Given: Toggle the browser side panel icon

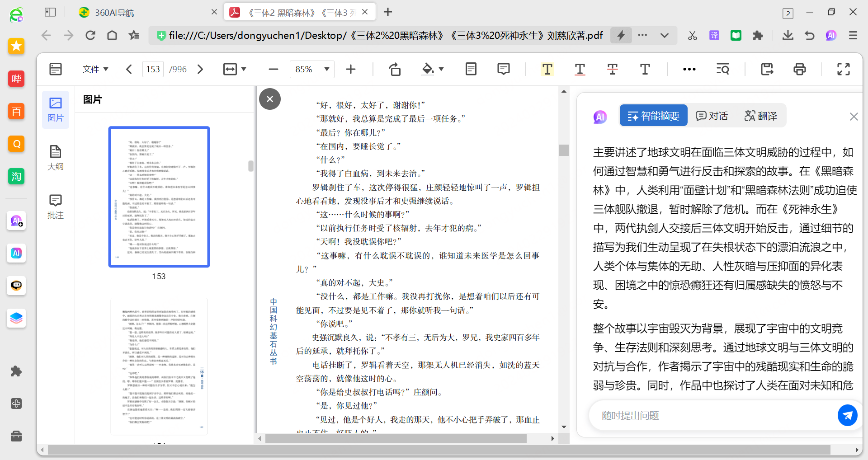Looking at the screenshot, I should [50, 12].
